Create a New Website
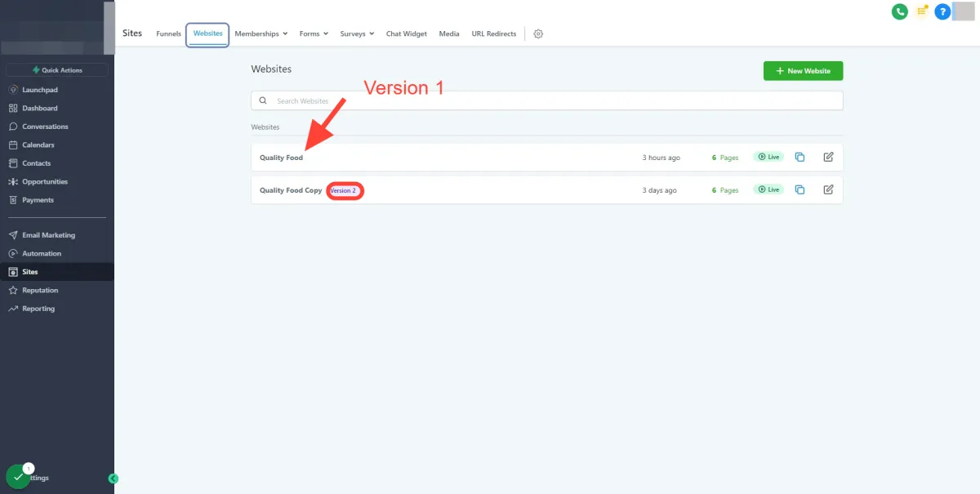The width and height of the screenshot is (980, 494). tap(804, 71)
